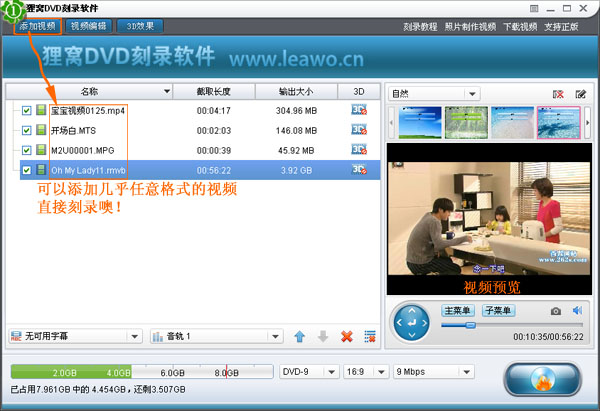
Task: Uncheck the 宝宝视频0125.mp4 checkbox
Action: coord(26,111)
